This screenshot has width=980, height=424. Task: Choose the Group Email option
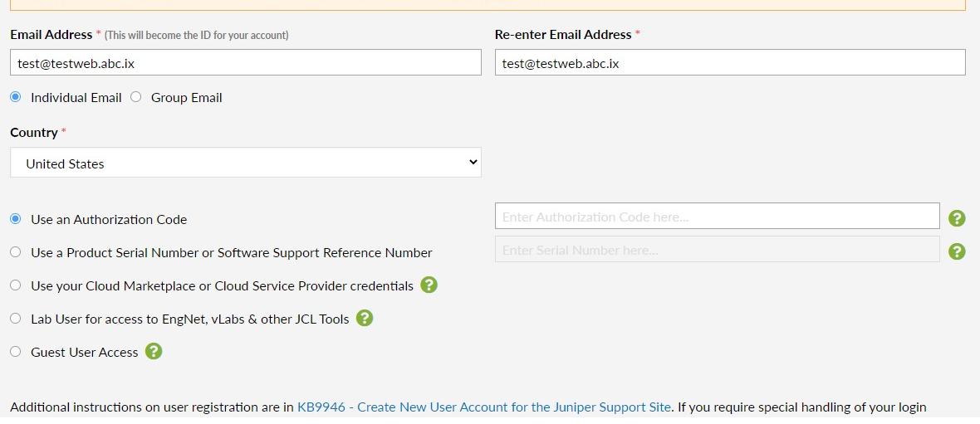(x=136, y=97)
